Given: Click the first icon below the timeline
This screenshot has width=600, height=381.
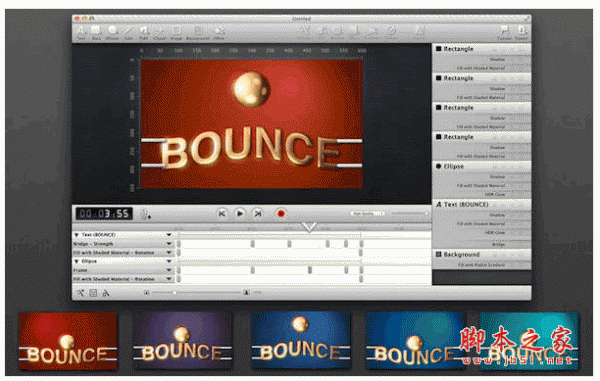Looking at the screenshot, I should (80, 293).
